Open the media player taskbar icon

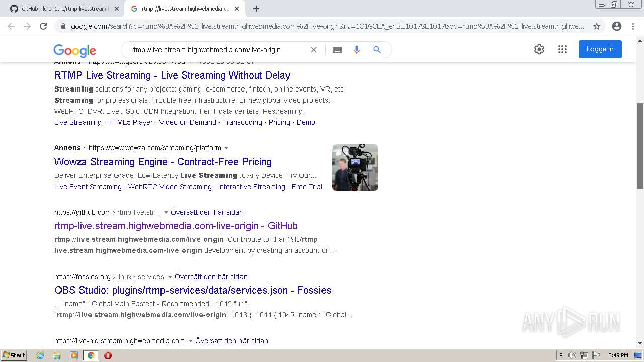(x=74, y=355)
